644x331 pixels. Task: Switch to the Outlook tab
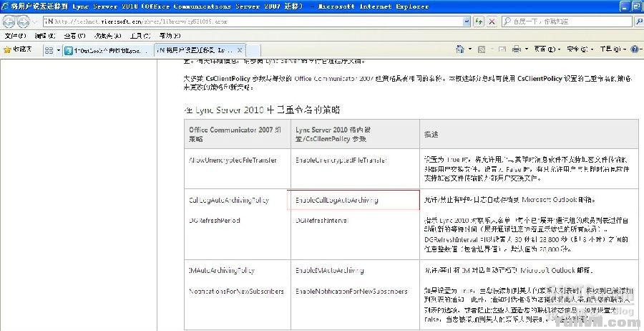pos(108,51)
